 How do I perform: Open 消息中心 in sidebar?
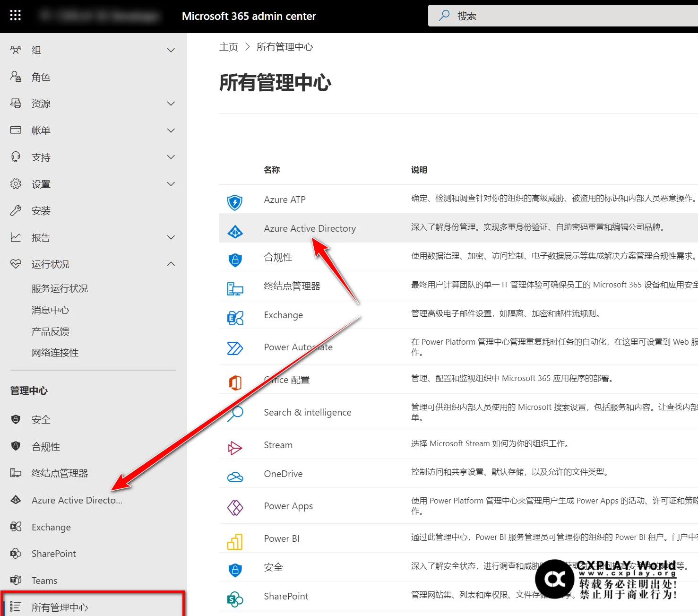pyautogui.click(x=50, y=310)
